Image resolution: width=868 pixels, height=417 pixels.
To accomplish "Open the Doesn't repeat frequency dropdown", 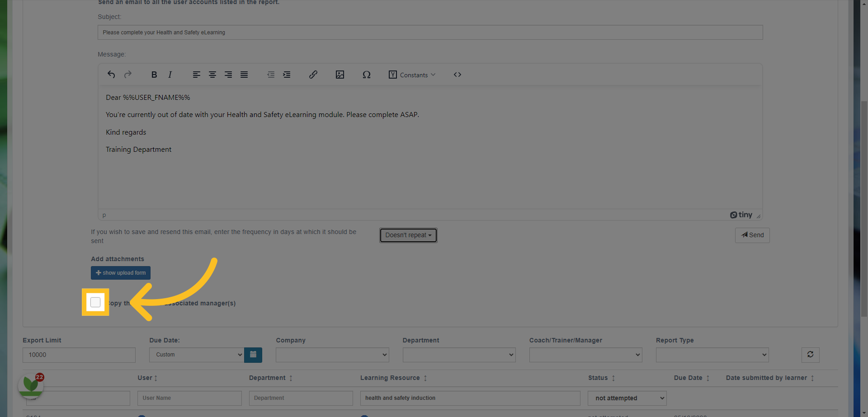I will click(x=408, y=235).
